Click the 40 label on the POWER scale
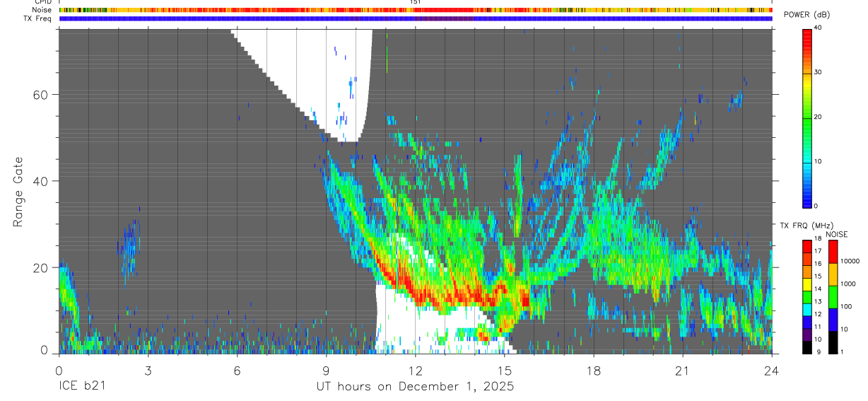868x401 pixels. [819, 28]
